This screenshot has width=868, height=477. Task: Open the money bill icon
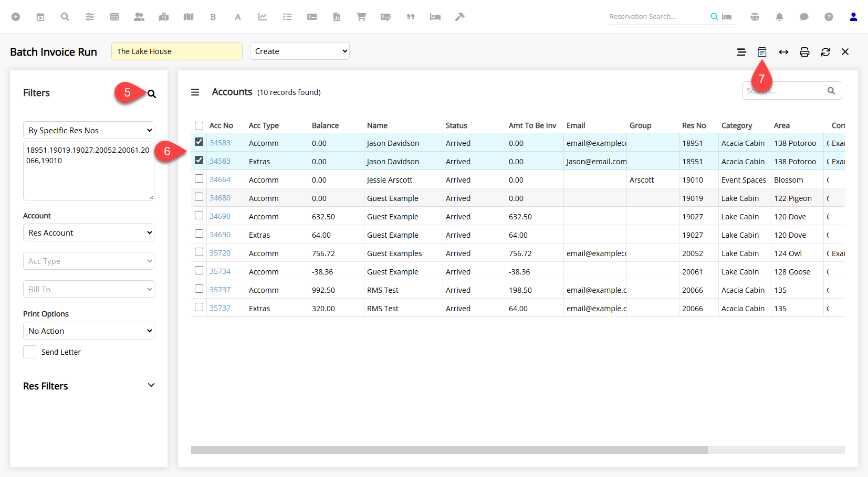pyautogui.click(x=312, y=17)
